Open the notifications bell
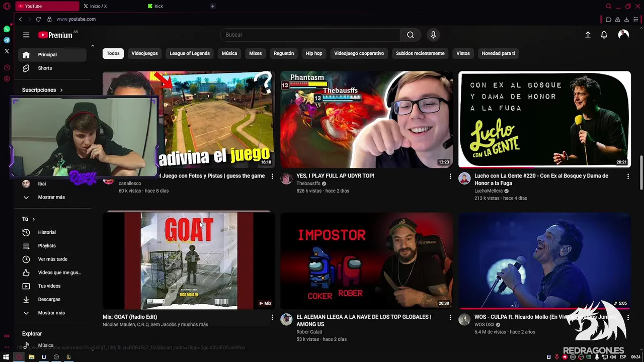Screen dimensions: 644x362 604,35
